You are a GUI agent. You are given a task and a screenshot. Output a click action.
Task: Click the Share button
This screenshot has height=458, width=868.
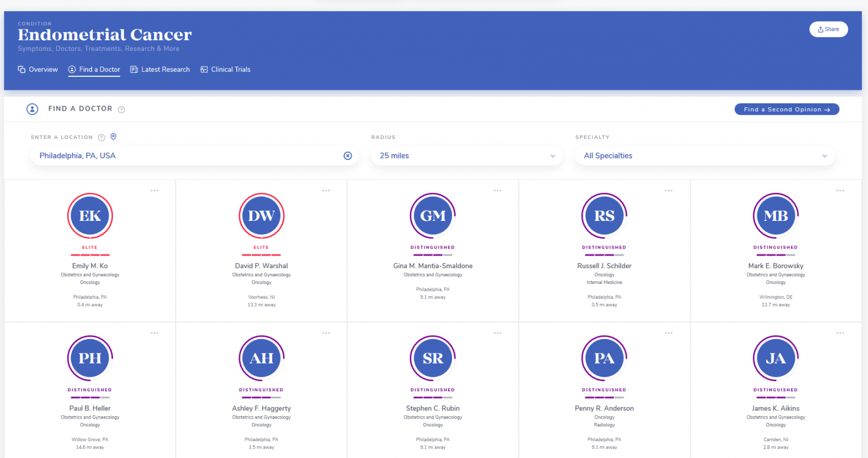(828, 29)
